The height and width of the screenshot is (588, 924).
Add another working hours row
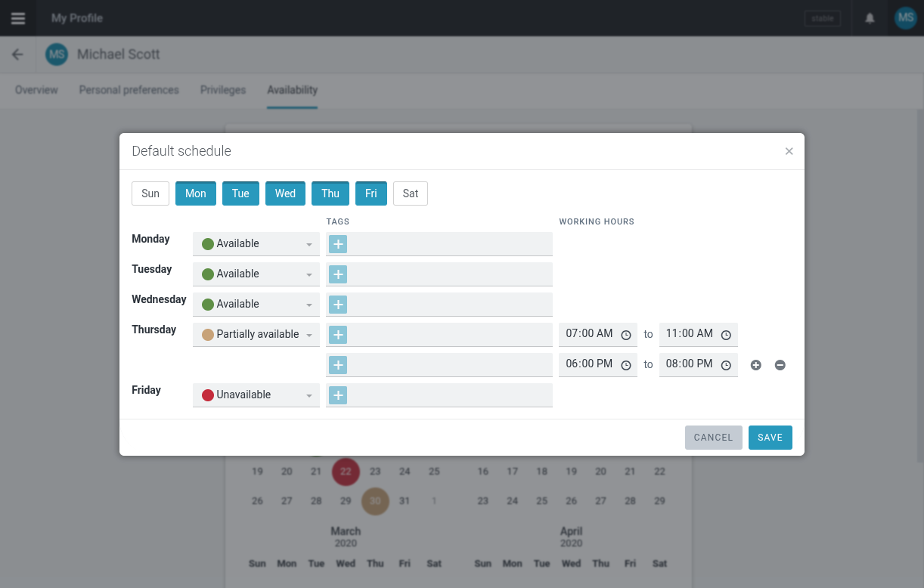point(755,365)
